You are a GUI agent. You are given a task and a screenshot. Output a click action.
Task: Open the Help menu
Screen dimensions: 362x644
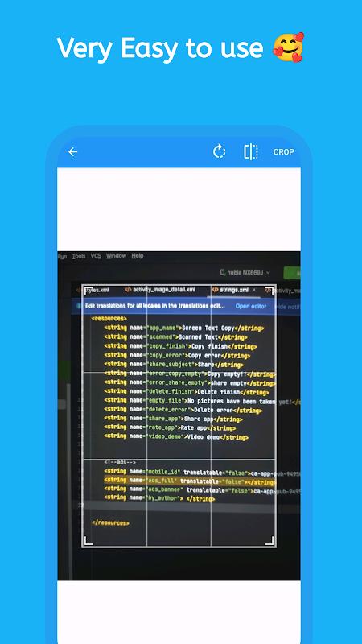point(138,256)
